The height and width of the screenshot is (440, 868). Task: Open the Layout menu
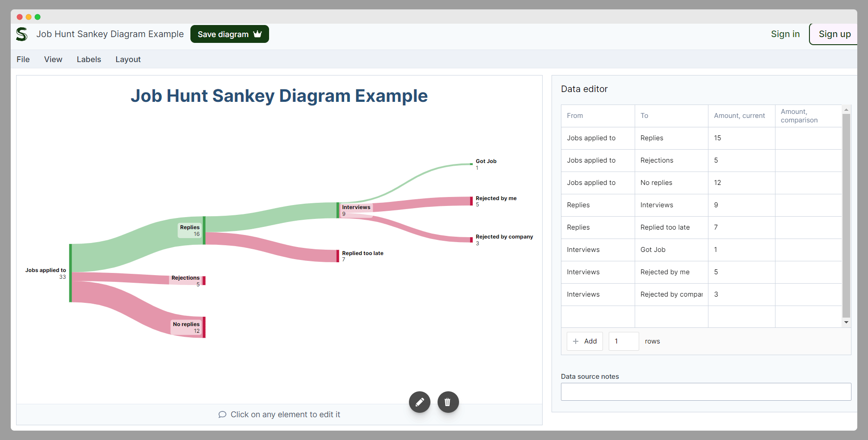click(x=128, y=59)
